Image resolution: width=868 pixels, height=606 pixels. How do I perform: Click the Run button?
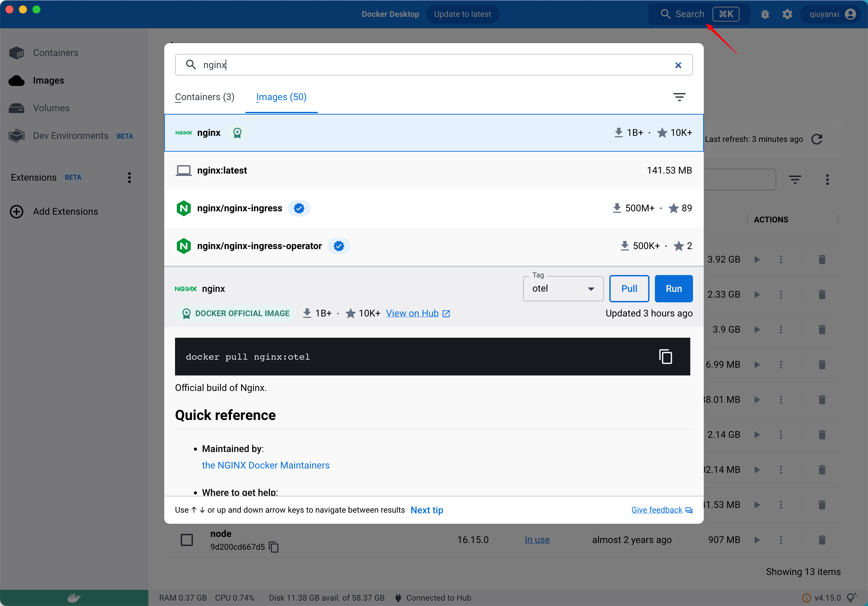(673, 289)
